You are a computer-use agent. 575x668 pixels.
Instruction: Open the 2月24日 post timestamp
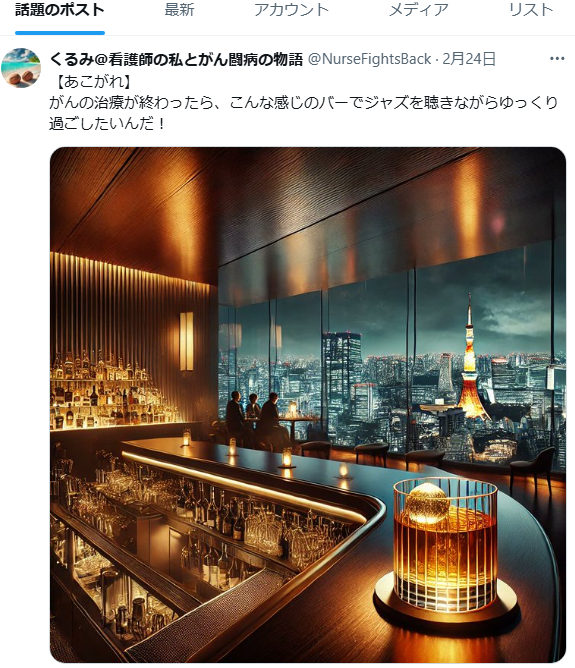469,59
